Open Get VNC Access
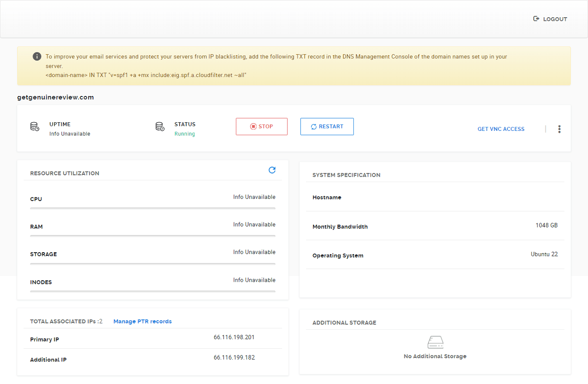The width and height of the screenshot is (588, 384). (x=501, y=129)
